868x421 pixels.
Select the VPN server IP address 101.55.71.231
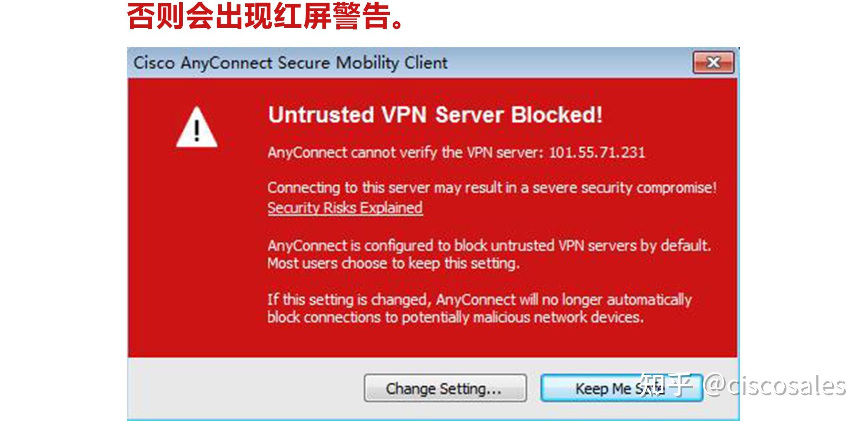(x=598, y=152)
